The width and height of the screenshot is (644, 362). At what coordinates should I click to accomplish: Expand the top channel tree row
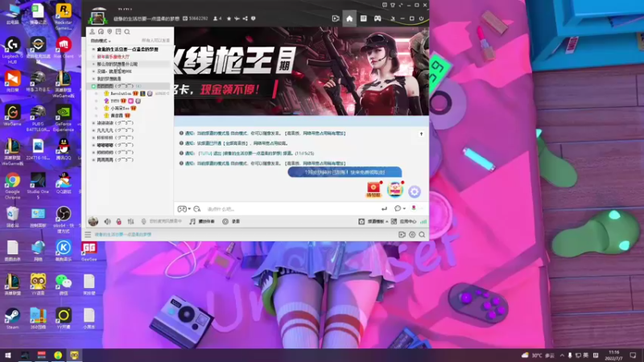(x=93, y=49)
